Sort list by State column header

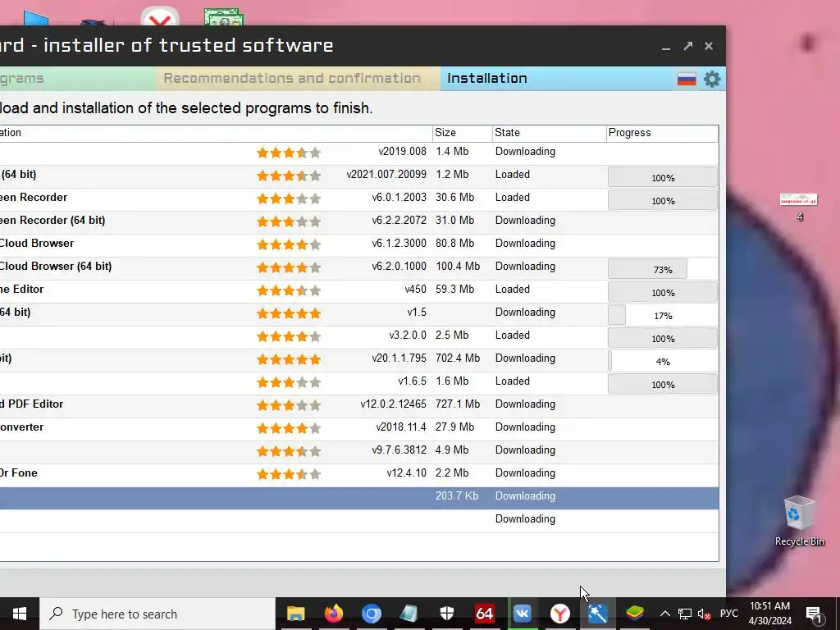click(x=549, y=133)
